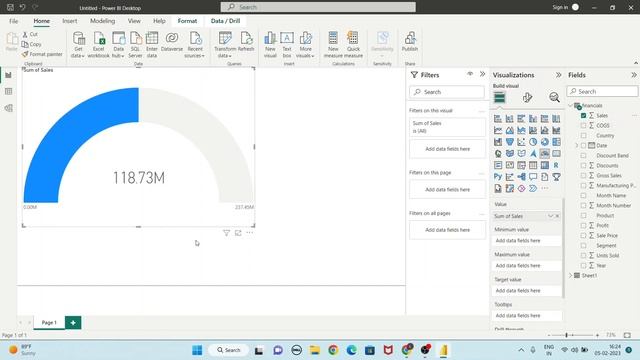The height and width of the screenshot is (360, 640).
Task: Remove Sum of Sales from Value
Action: [x=557, y=216]
